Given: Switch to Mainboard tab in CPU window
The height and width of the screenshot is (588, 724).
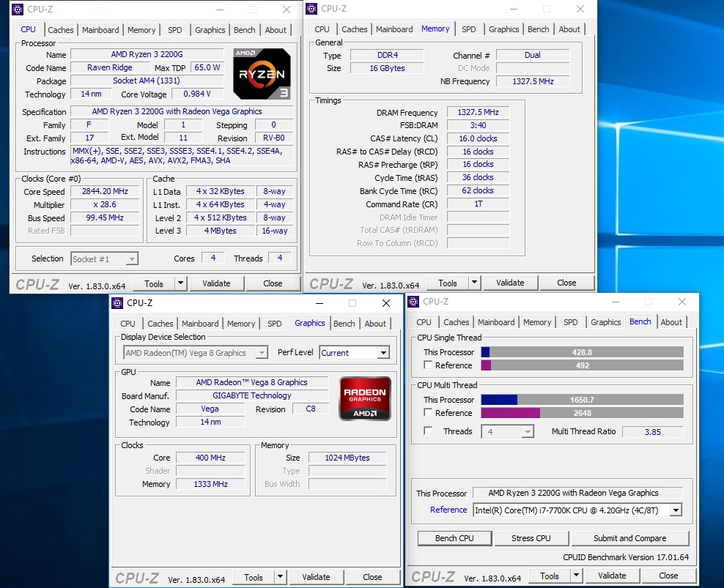Looking at the screenshot, I should pyautogui.click(x=100, y=29).
